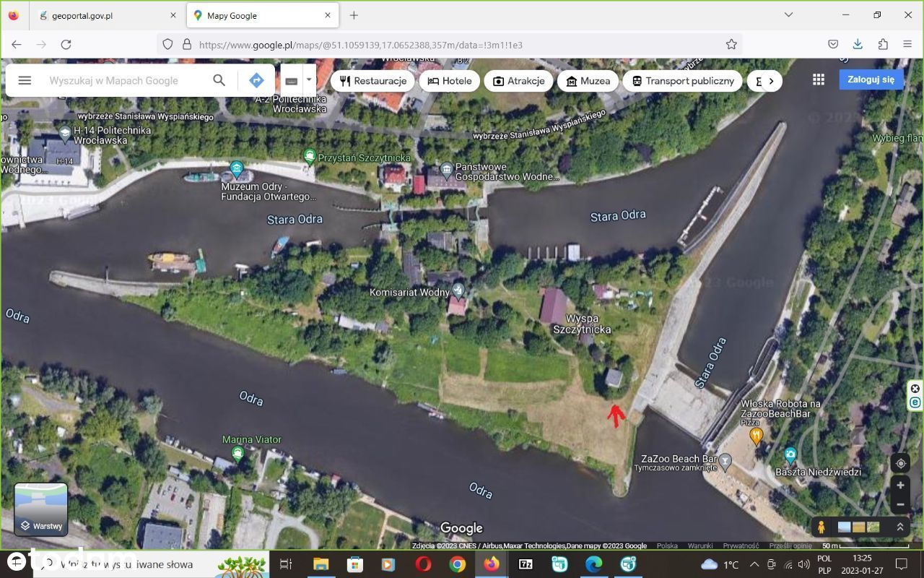Open Chrome from the taskbar
This screenshot has width=924, height=578.
click(458, 564)
